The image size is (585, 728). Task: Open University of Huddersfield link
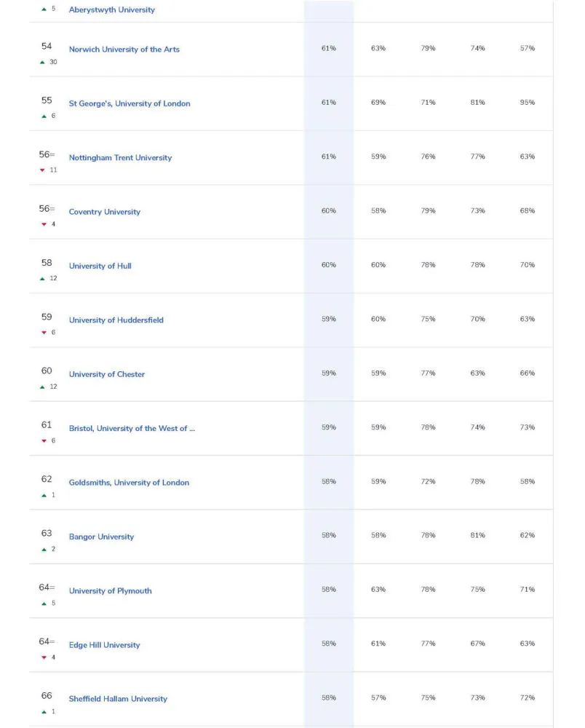116,320
